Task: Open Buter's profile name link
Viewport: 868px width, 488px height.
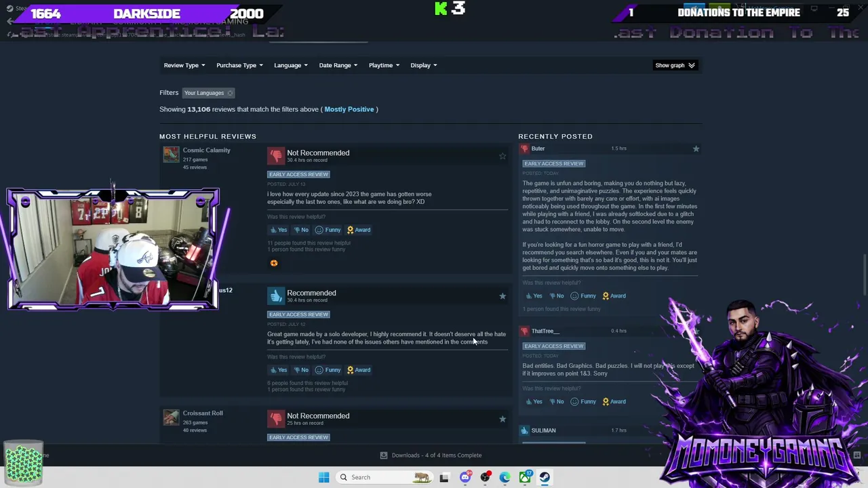Action: tap(538, 148)
